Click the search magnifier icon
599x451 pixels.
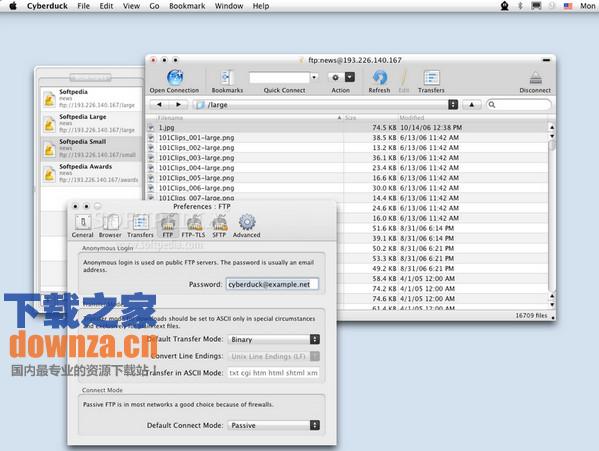[x=492, y=105]
